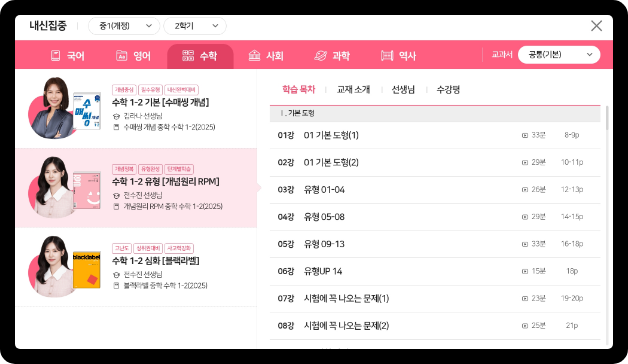Click the yellow blacklabel book cover

tap(87, 270)
